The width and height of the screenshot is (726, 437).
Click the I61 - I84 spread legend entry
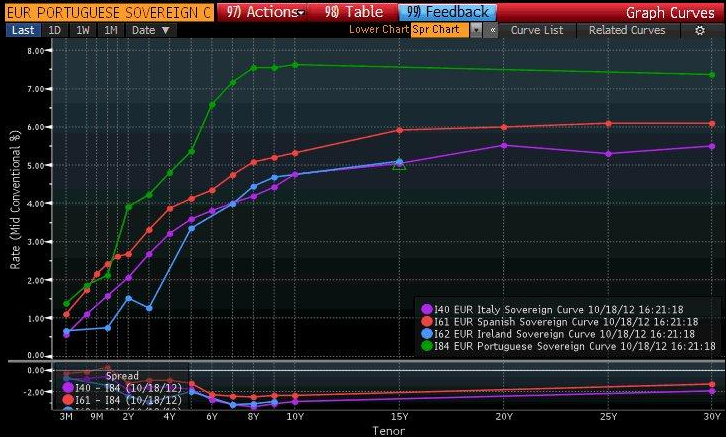[122, 400]
